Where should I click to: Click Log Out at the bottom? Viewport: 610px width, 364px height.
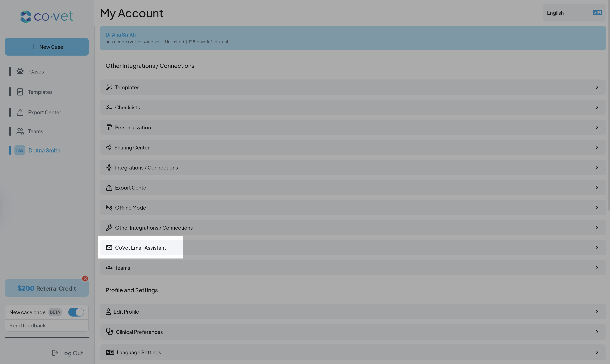(68, 353)
